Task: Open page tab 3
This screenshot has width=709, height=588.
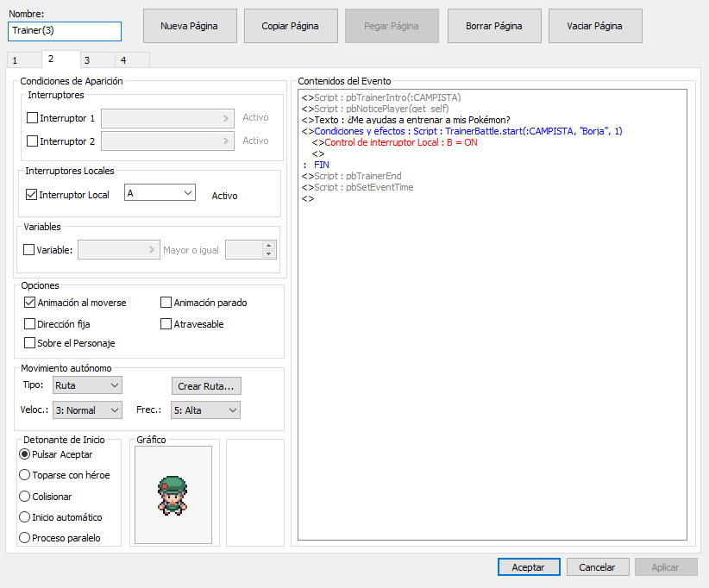Action: coord(97,60)
